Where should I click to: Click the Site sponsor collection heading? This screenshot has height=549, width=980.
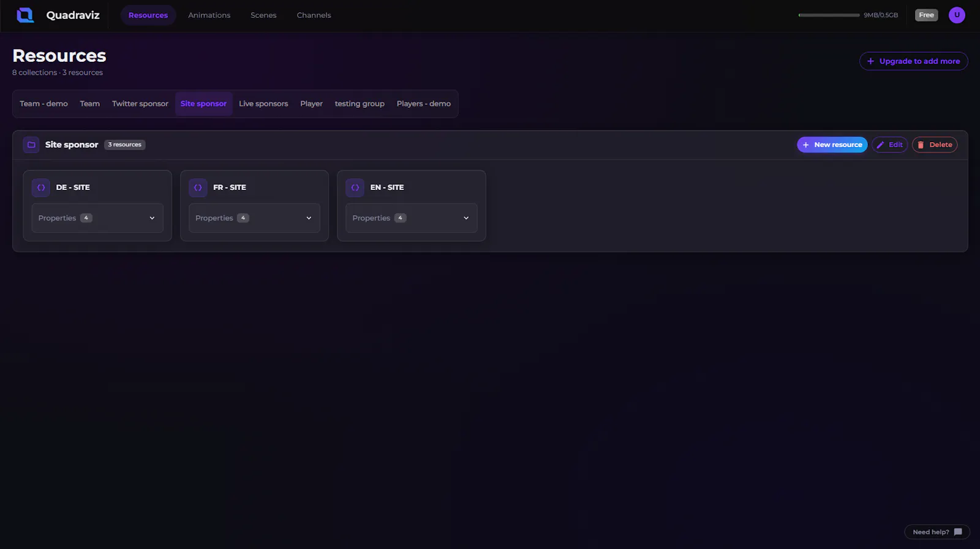[72, 145]
